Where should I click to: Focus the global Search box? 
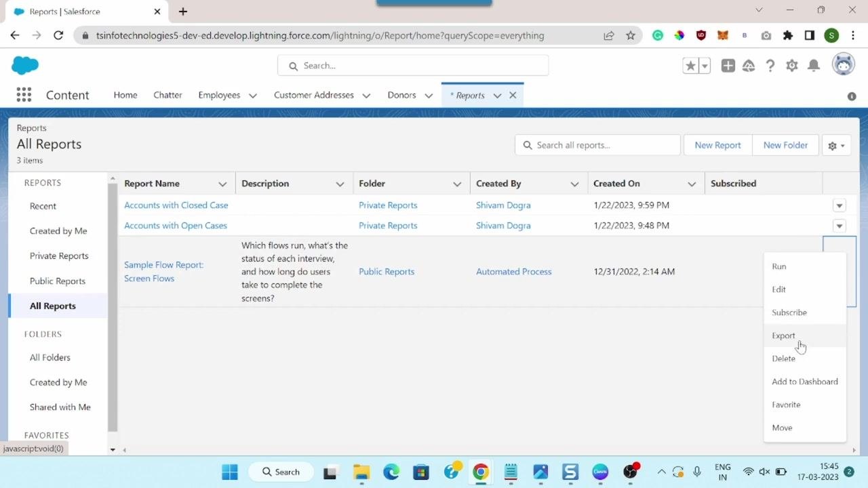[x=413, y=66]
